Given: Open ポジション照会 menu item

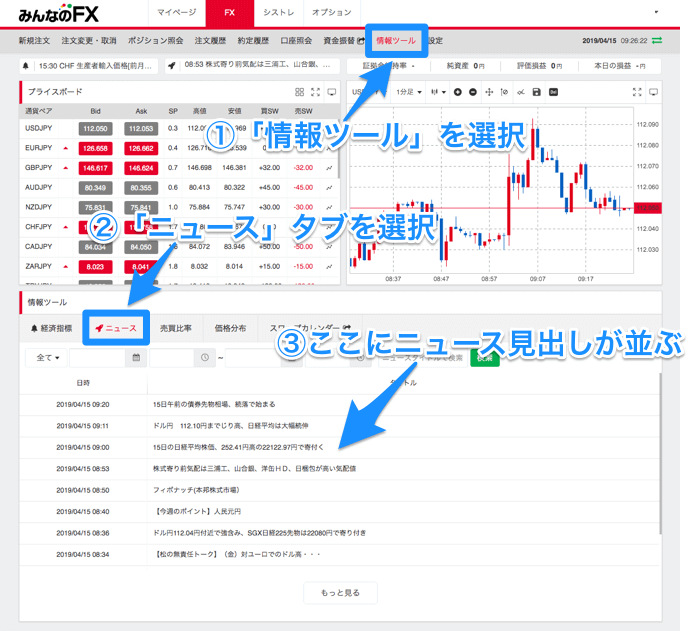Looking at the screenshot, I should click(155, 41).
